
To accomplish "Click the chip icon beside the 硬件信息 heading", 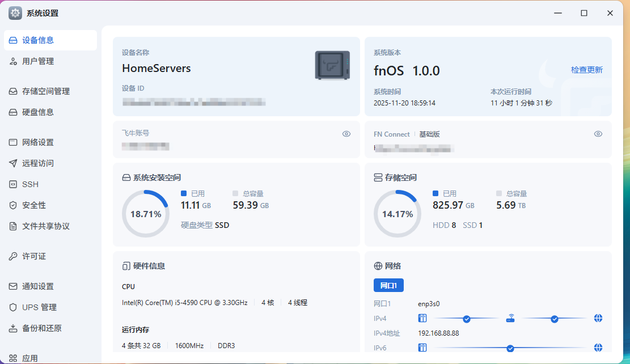I will click(x=126, y=266).
